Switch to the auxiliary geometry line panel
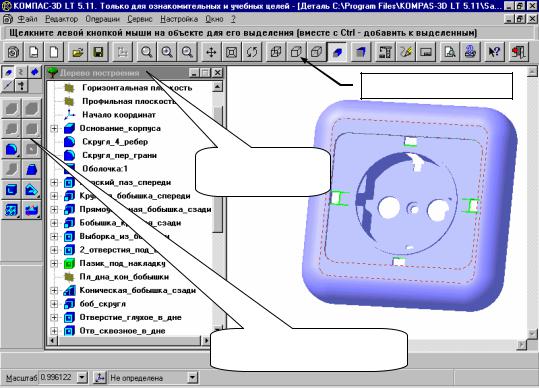539x388 pixels. (x=8, y=86)
